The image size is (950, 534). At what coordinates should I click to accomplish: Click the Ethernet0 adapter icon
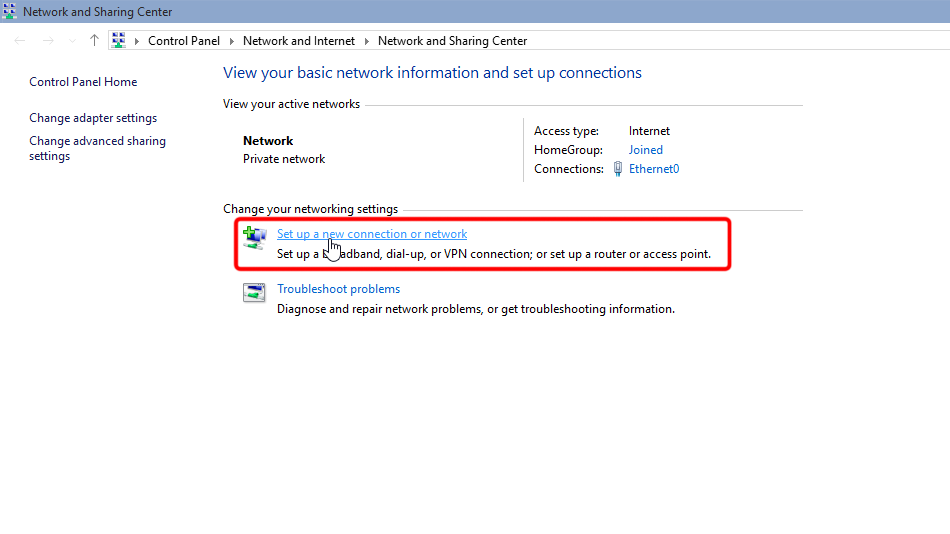(x=618, y=169)
